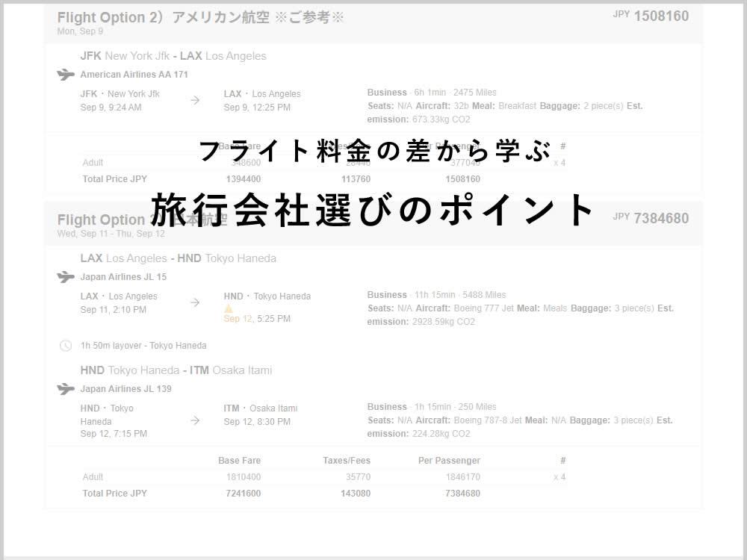Click 'Total Price JPY' label beside 7241600
The image size is (747, 560).
click(x=115, y=494)
